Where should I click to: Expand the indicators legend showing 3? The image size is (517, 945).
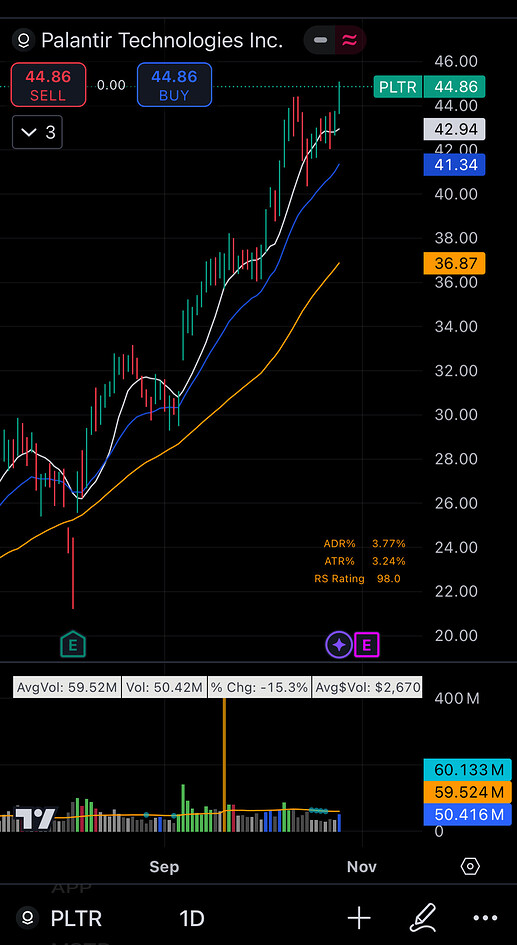coord(37,132)
